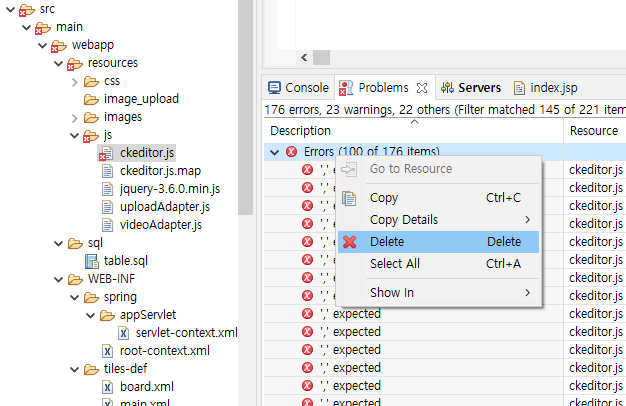The image size is (626, 406).
Task: Click the editor horizontal scrollbar thumb
Action: tap(321, 57)
